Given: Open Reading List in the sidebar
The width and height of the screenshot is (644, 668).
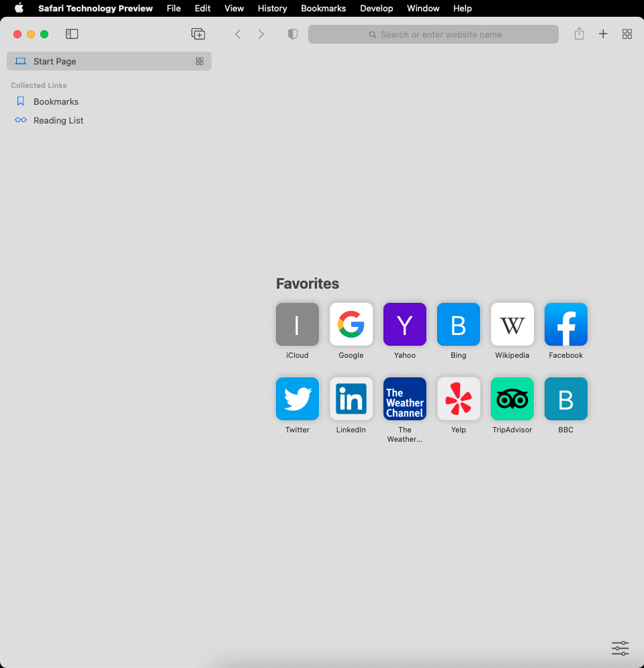Looking at the screenshot, I should click(x=58, y=121).
